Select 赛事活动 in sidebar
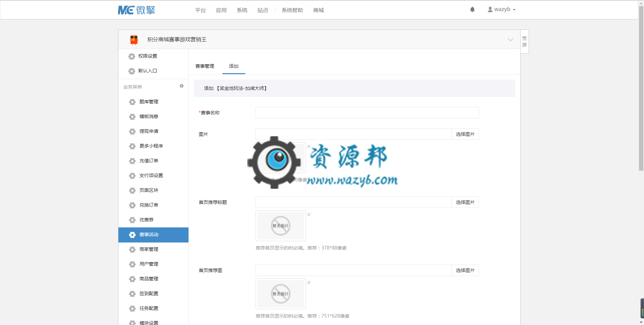The width and height of the screenshot is (644, 325). click(153, 235)
